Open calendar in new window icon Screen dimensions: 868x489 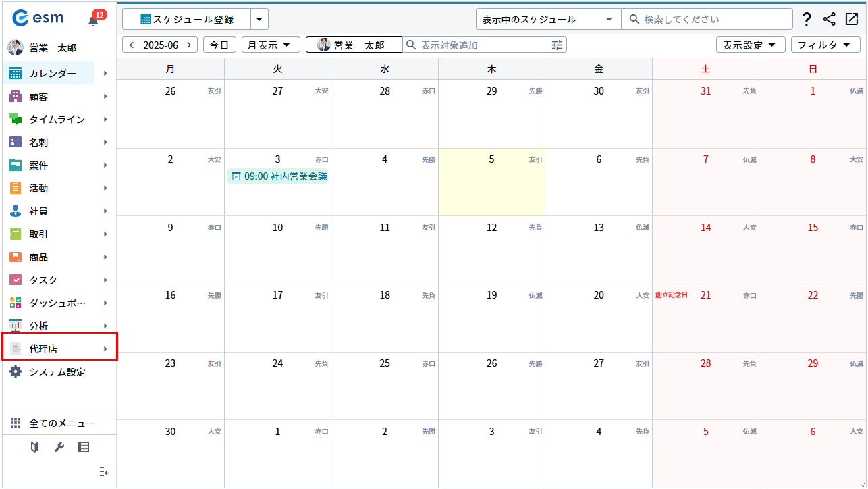click(851, 20)
